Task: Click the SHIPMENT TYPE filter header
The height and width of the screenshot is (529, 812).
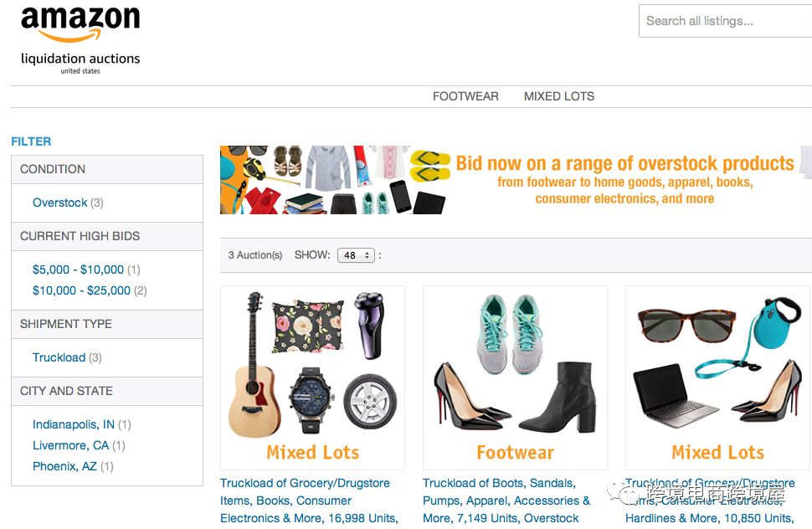Action: (x=107, y=324)
